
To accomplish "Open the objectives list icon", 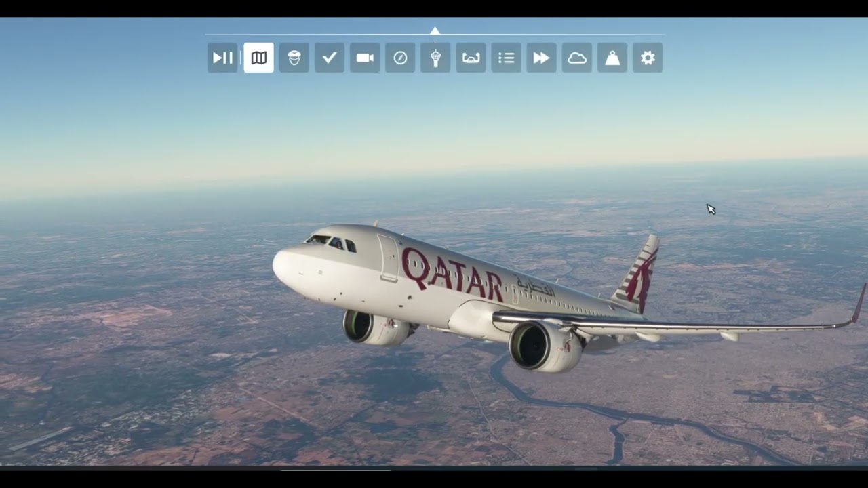I will [506, 58].
